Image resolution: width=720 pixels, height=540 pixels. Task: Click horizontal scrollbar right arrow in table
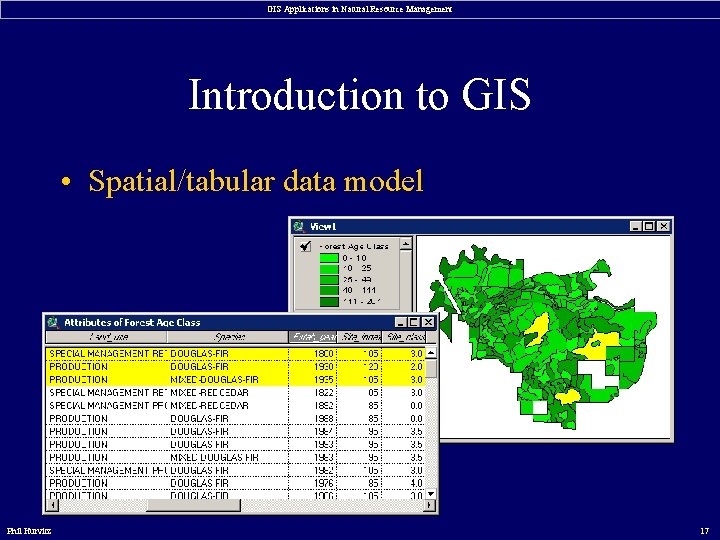(429, 505)
